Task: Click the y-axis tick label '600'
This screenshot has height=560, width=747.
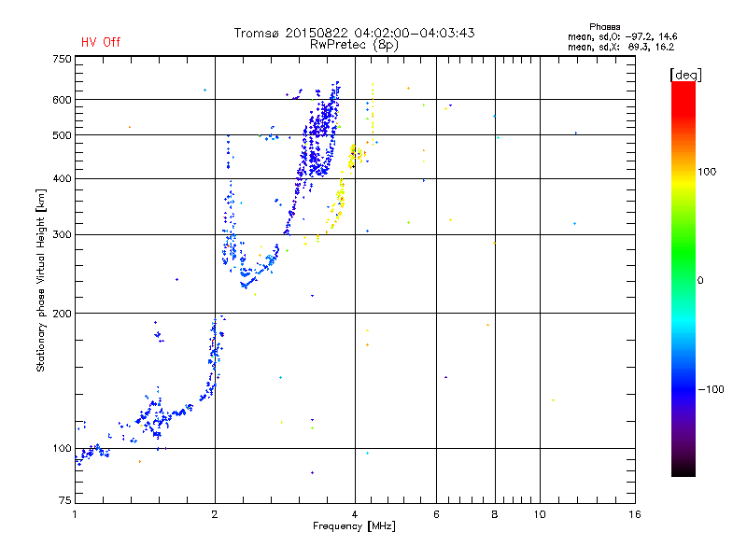Action: [x=62, y=100]
